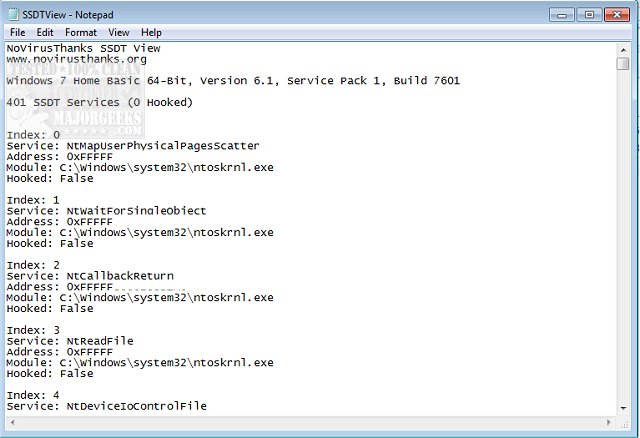Click the vertical scrollbar thumb
The image size is (640, 438).
(x=623, y=64)
